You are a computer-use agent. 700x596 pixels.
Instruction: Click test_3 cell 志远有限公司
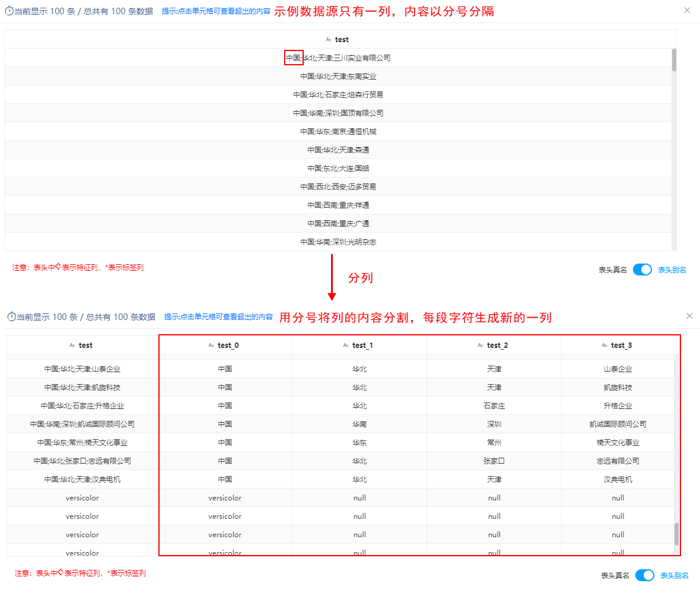pos(618,461)
